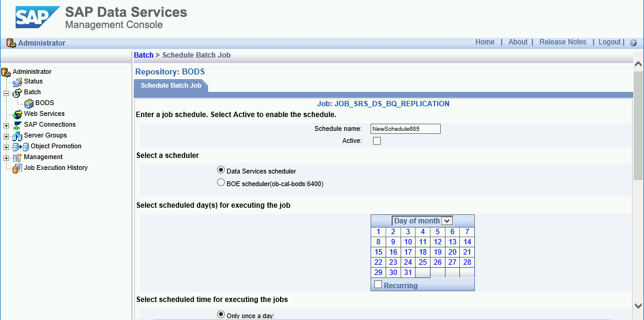Viewport: 644px width, 320px height.
Task: Click the SAP Connections icon
Action: click(17, 125)
